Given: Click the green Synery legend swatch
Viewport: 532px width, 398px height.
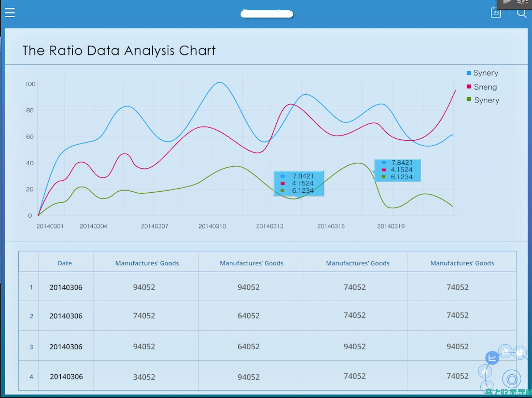Looking at the screenshot, I should [469, 99].
